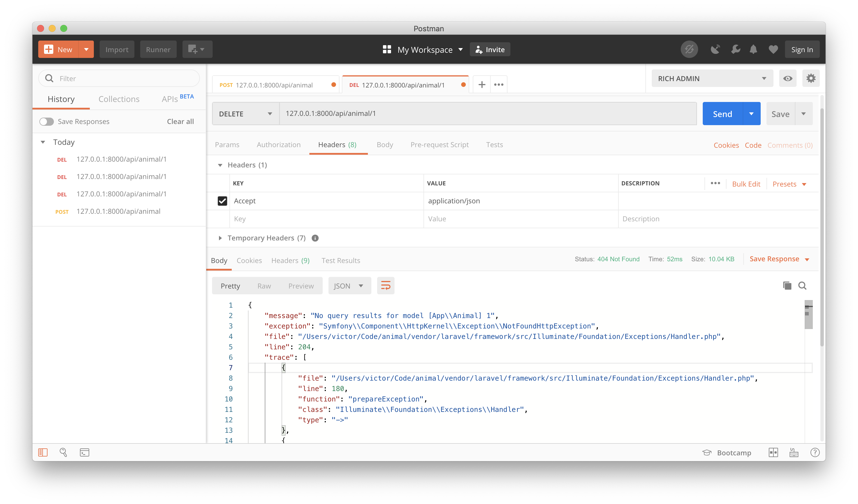
Task: Search within response body icon
Action: (x=802, y=285)
